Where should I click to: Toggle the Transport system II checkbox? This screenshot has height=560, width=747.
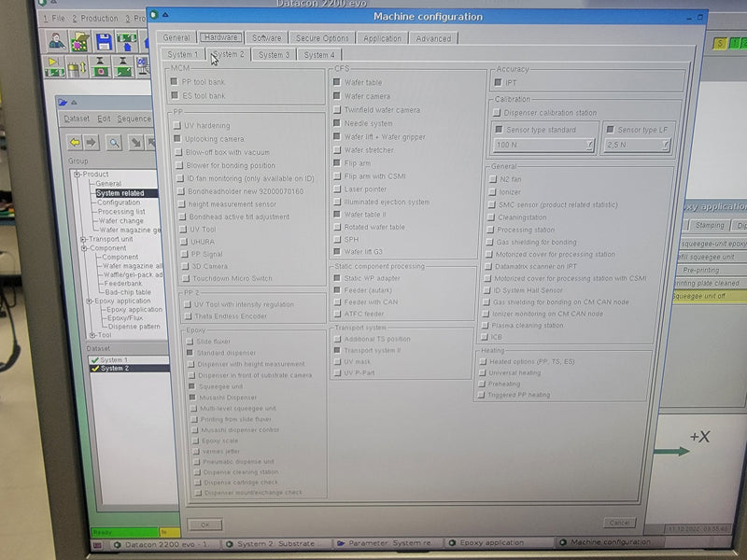[x=337, y=350]
